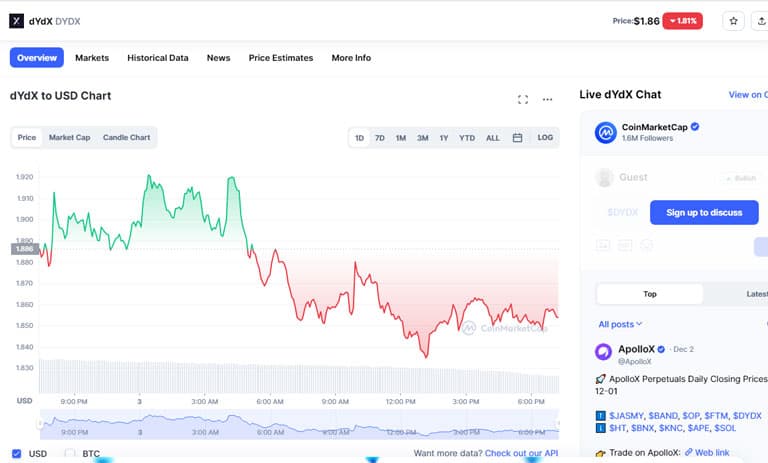
Task: Click ApolloX verified check badge
Action: (661, 349)
